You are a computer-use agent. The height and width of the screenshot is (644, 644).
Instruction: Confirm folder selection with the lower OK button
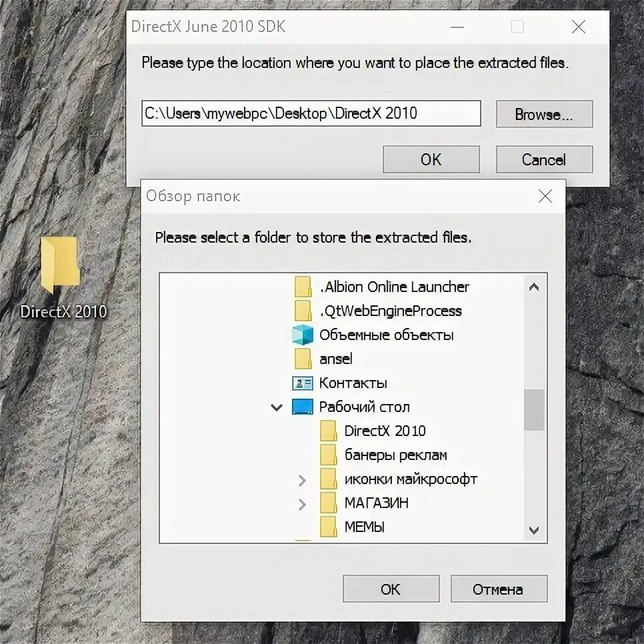(391, 589)
